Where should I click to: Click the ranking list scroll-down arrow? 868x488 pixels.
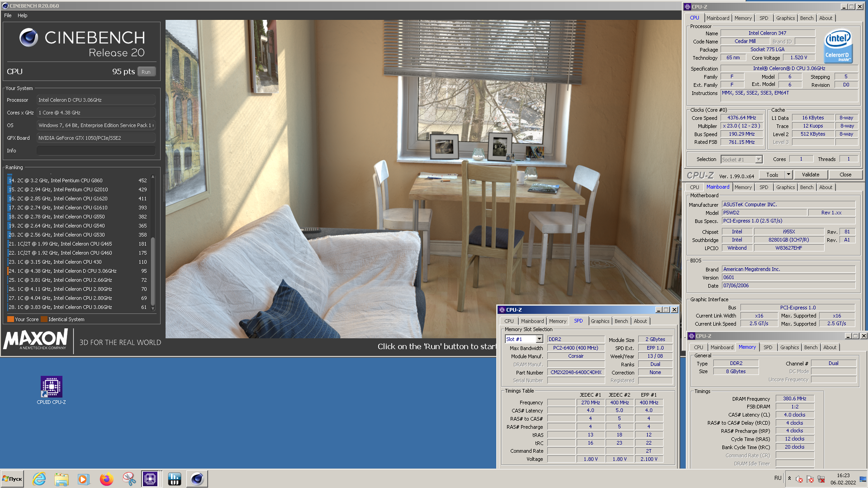click(x=153, y=308)
